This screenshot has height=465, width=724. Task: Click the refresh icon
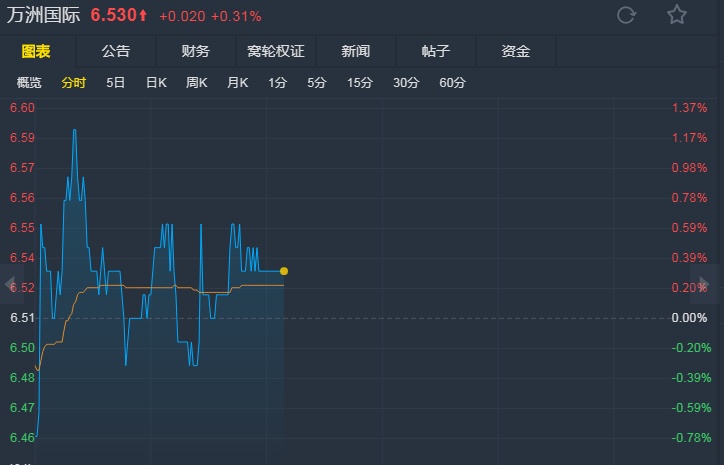tap(627, 15)
